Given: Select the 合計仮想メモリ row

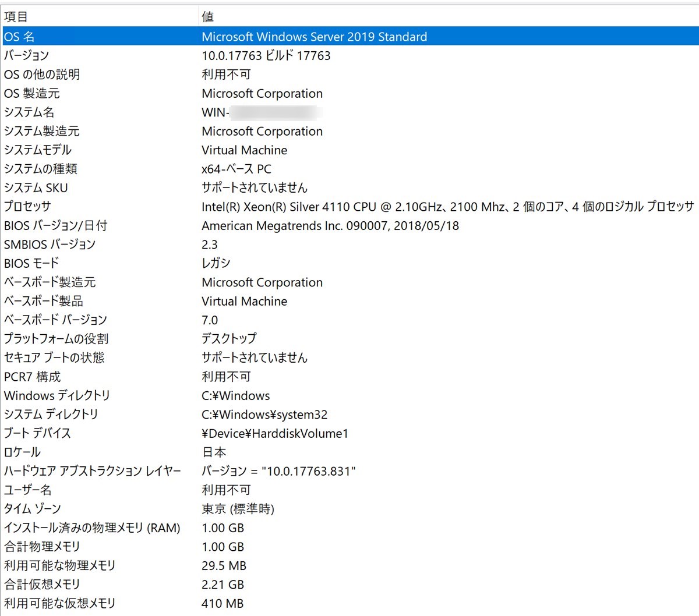Looking at the screenshot, I should [x=349, y=585].
